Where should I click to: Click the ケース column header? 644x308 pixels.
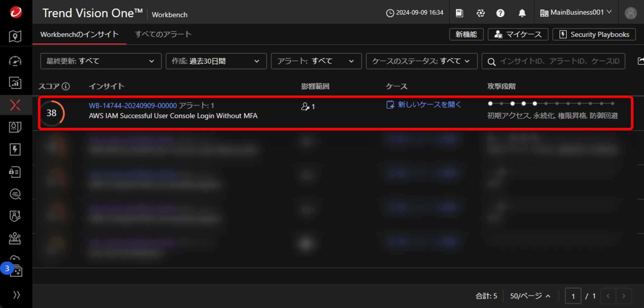pos(397,86)
